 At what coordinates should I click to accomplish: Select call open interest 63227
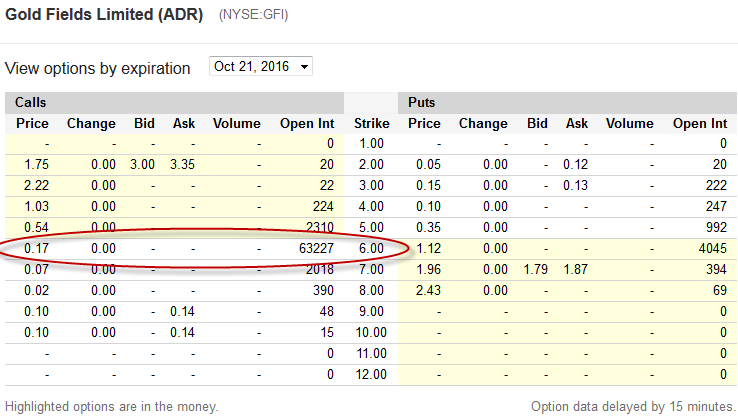pos(316,248)
